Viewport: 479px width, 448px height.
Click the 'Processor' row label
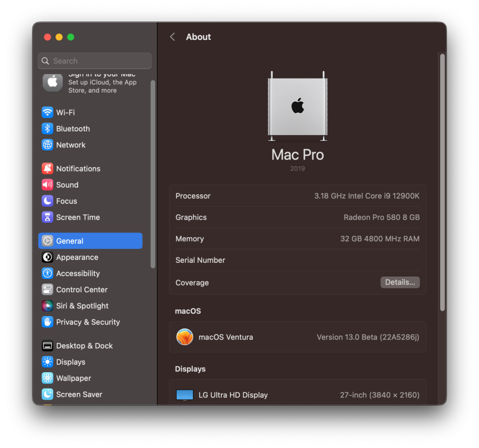[193, 196]
